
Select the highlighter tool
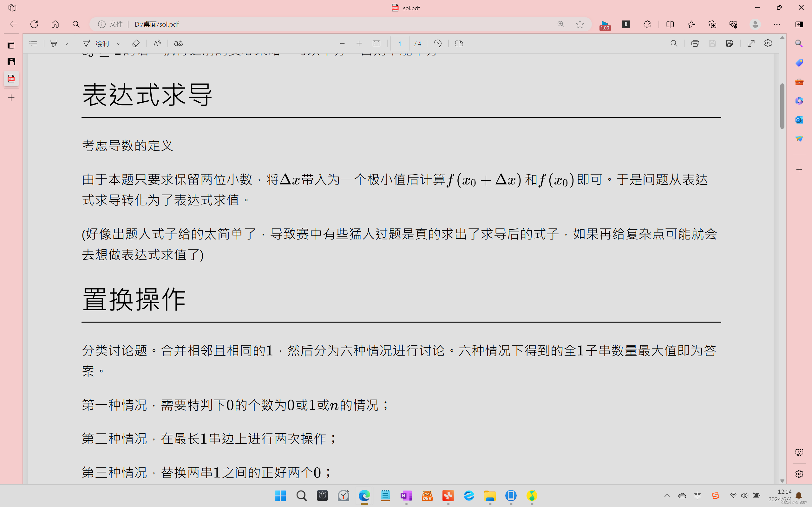54,43
